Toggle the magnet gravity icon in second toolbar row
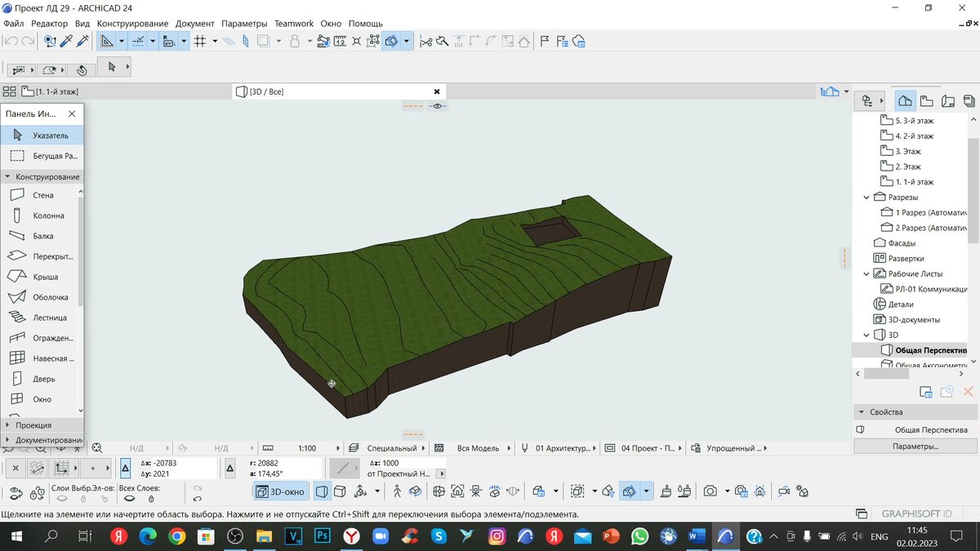This screenshot has width=980, height=551. 82,70
